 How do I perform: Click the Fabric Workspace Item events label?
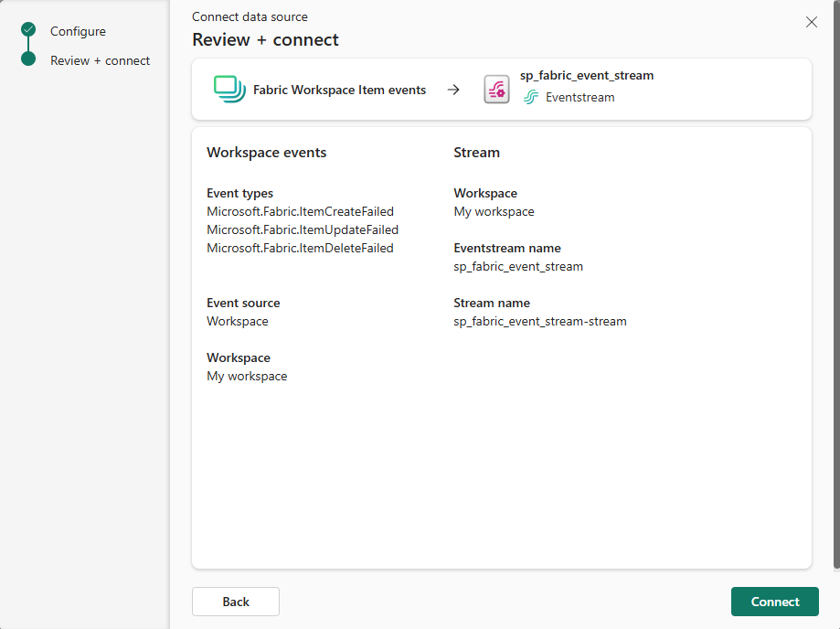[339, 90]
